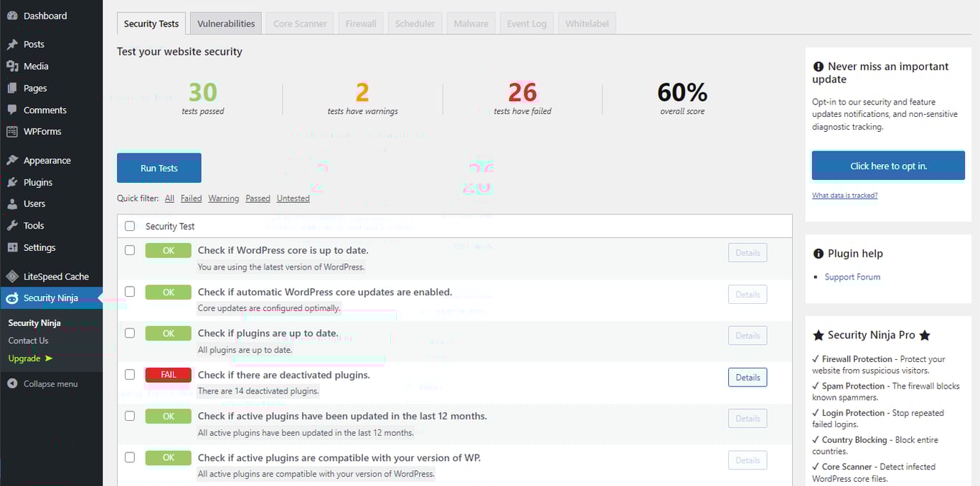Image resolution: width=980 pixels, height=486 pixels.
Task: Check the WordPress core up-to-date test checkbox
Action: tap(129, 250)
